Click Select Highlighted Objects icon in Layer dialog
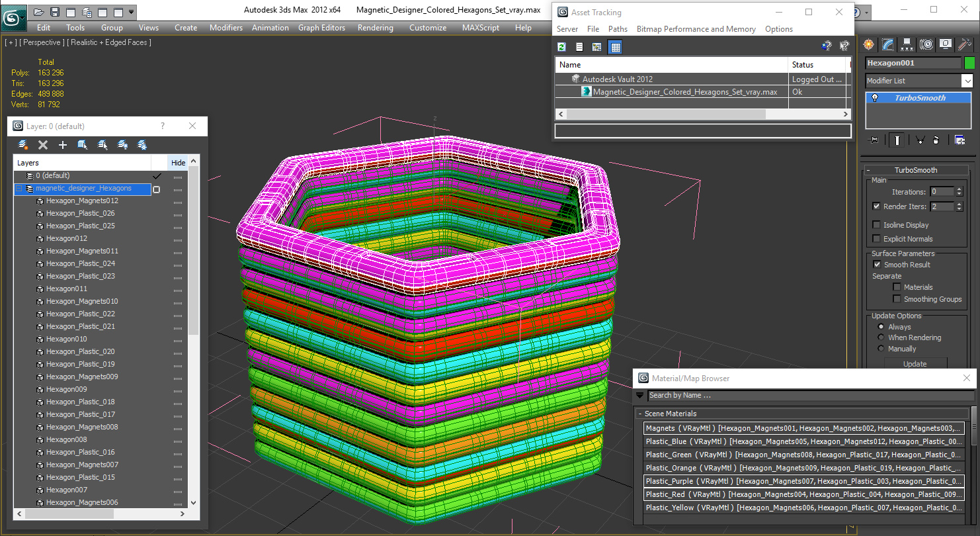This screenshot has height=536, width=980. [83, 145]
